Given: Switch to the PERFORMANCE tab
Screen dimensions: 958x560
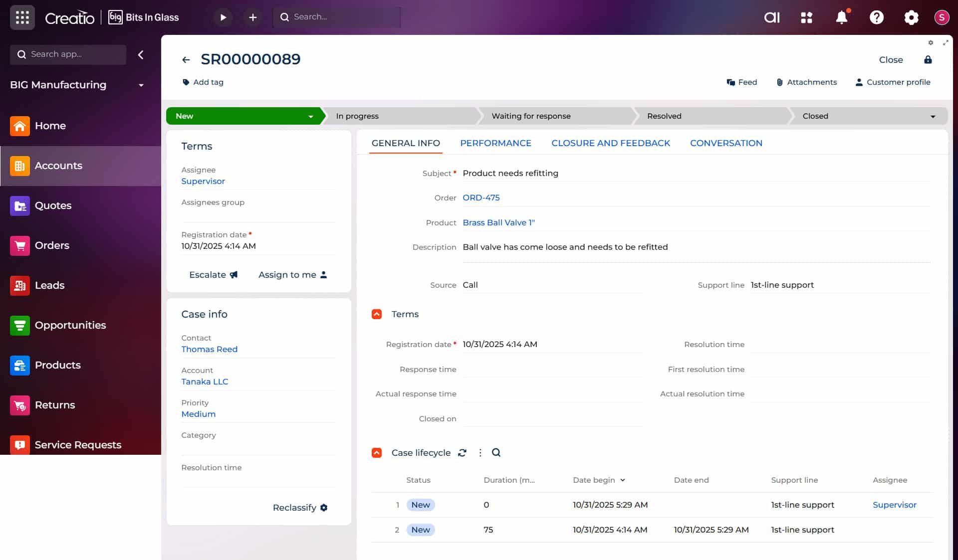Looking at the screenshot, I should point(495,143).
